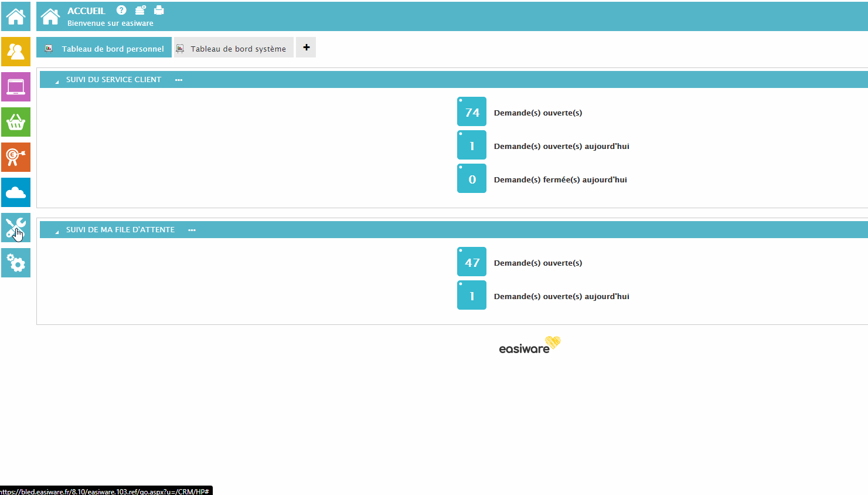Click the blue cloud sidebar icon
Screen dimensions: 868x495
tap(16, 192)
